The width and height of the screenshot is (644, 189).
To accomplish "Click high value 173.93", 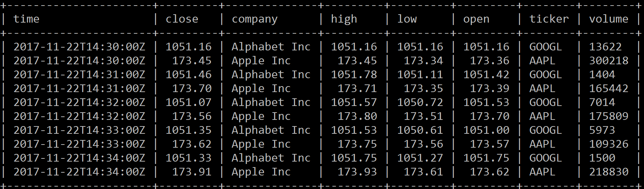I will (357, 172).
